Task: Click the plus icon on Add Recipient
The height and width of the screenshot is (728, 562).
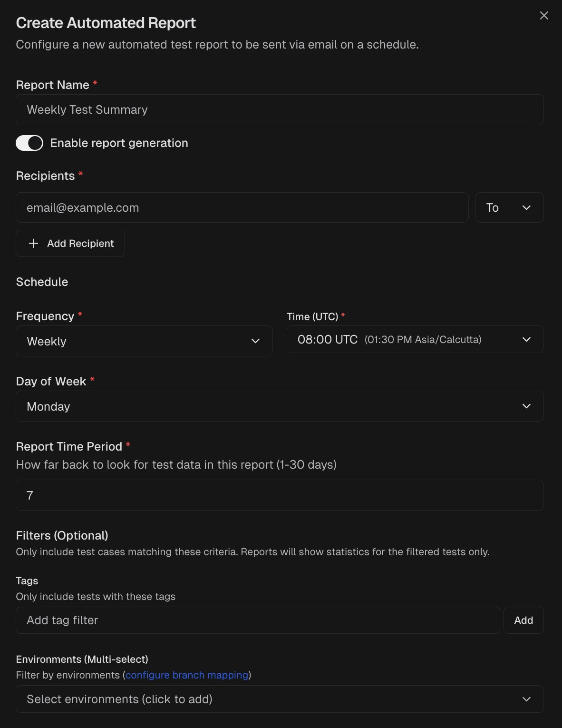Action: 33,243
